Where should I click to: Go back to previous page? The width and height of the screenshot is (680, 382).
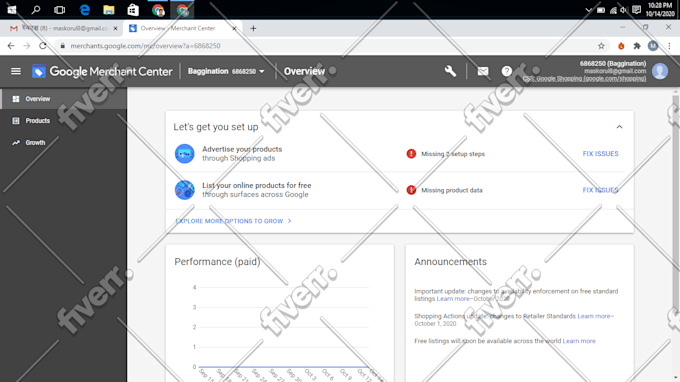(11, 46)
